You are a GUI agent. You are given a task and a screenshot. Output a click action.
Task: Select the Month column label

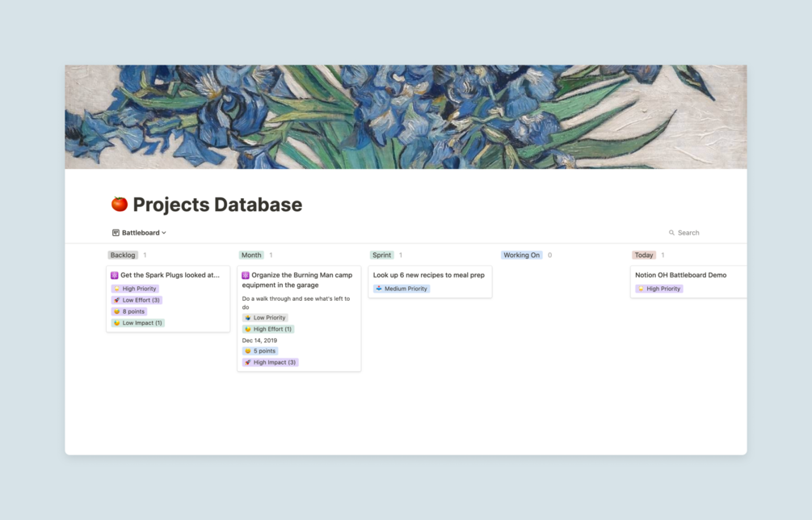[x=251, y=255]
